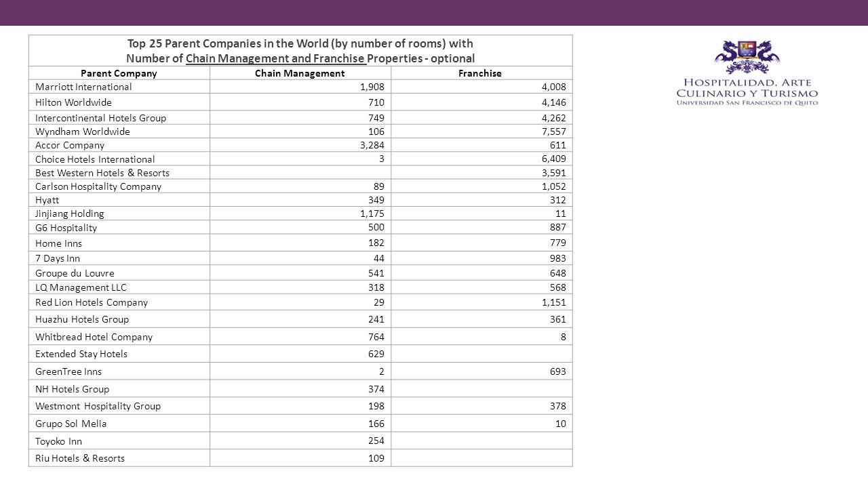This screenshot has height=488, width=868.
Task: Click Whitbread's chain management value 764
Action: [376, 337]
